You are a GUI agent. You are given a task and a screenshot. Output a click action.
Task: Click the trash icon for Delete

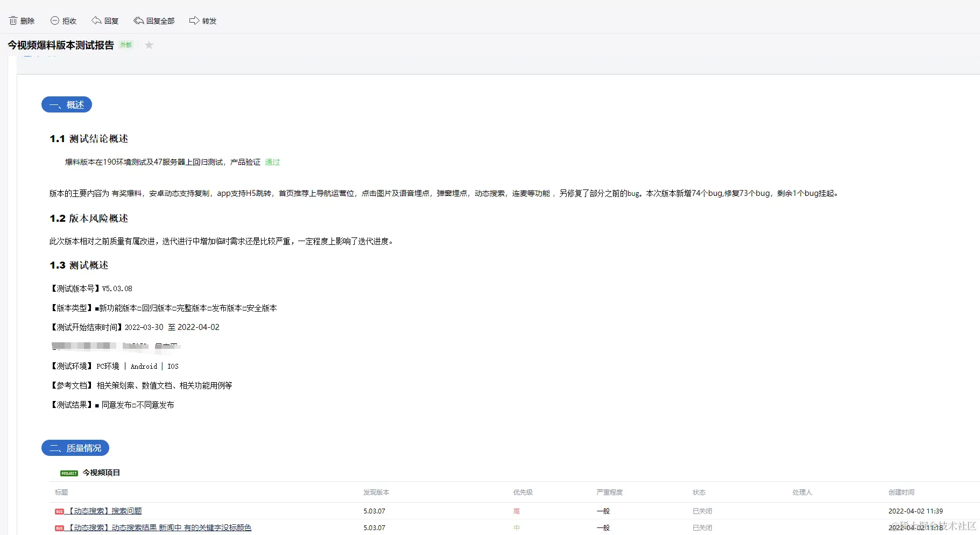tap(13, 20)
